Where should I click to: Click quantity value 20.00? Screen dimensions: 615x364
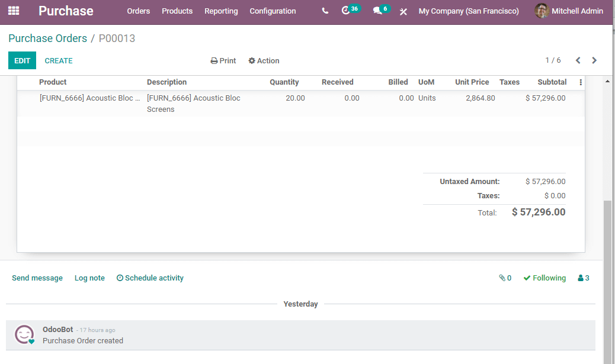click(x=295, y=98)
